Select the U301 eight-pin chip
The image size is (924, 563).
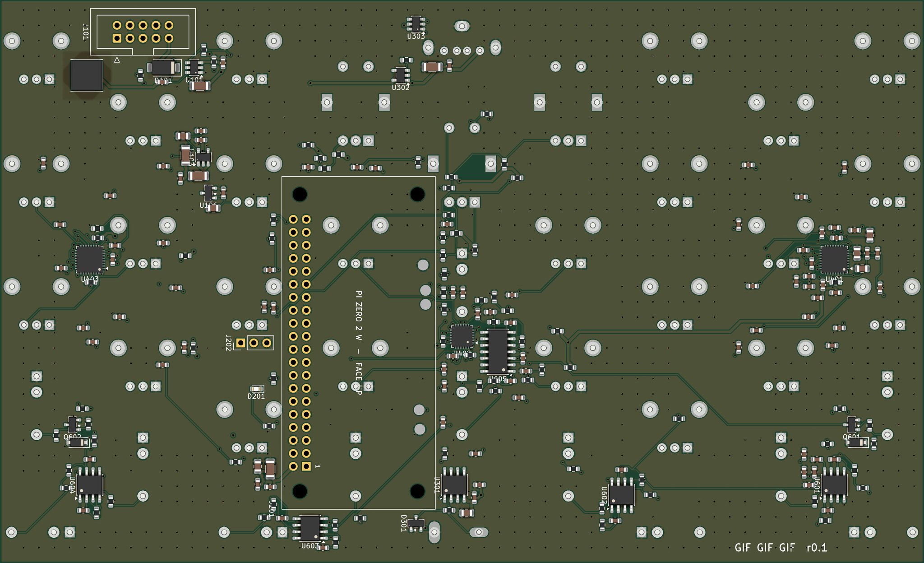[x=454, y=485]
